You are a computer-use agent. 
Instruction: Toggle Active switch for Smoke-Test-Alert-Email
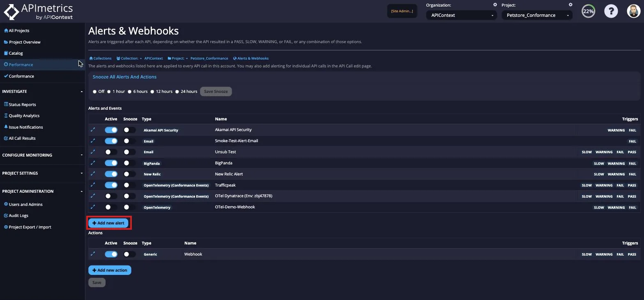coord(111,141)
